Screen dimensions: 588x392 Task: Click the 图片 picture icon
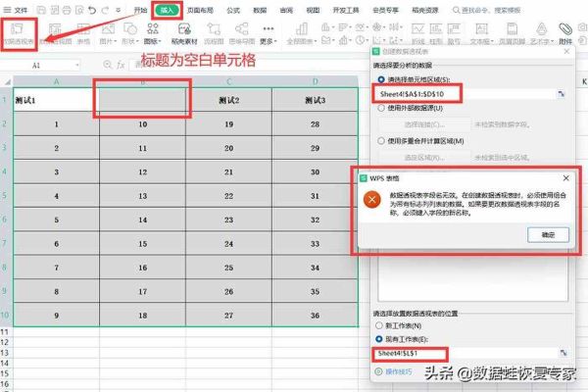click(108, 28)
